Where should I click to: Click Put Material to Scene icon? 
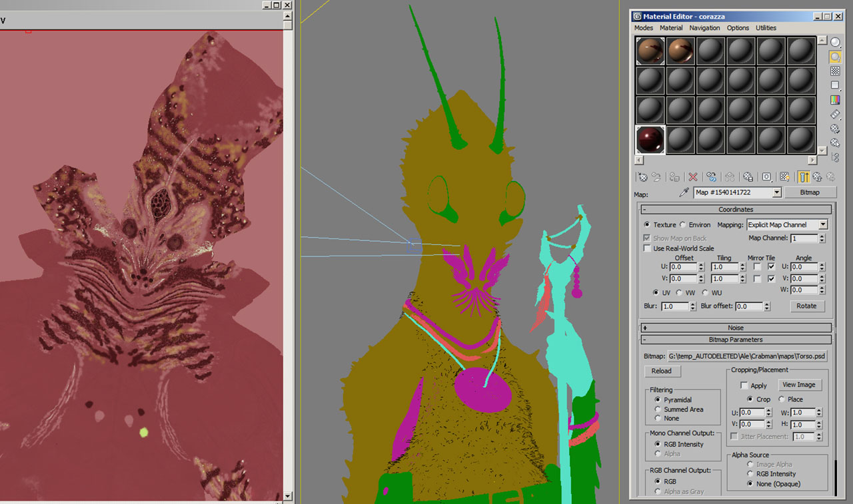click(657, 176)
